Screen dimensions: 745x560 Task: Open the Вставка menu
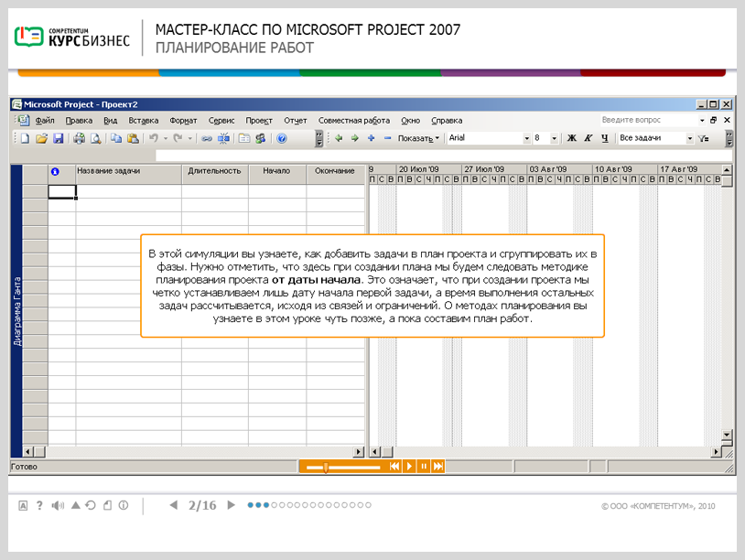144,121
